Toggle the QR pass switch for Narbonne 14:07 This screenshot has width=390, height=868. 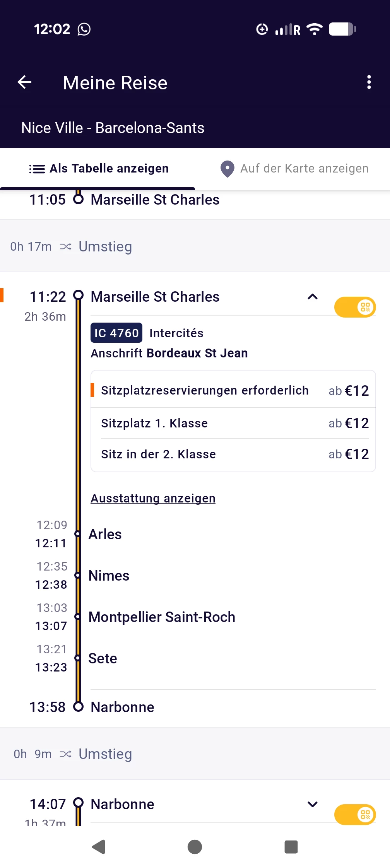pos(355,815)
